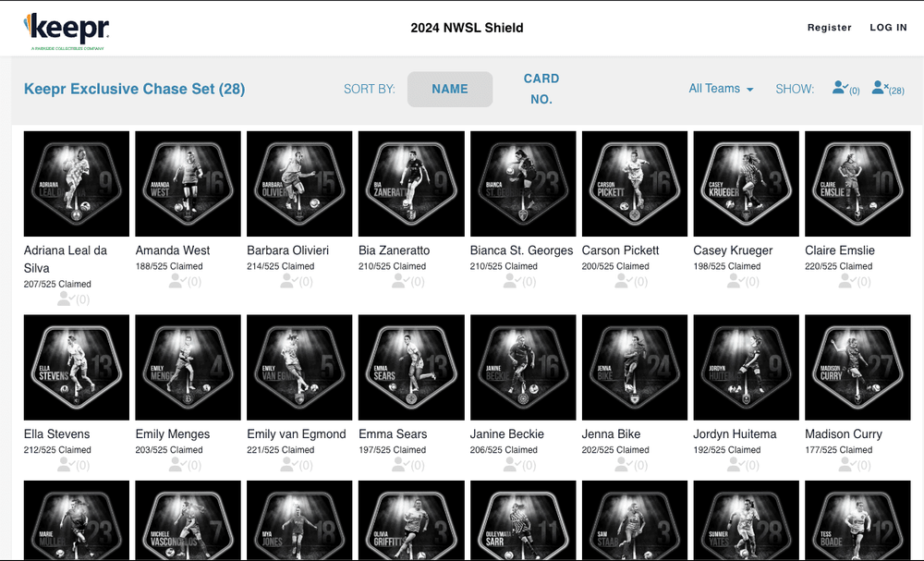Sort cards by Card No.

coord(541,89)
